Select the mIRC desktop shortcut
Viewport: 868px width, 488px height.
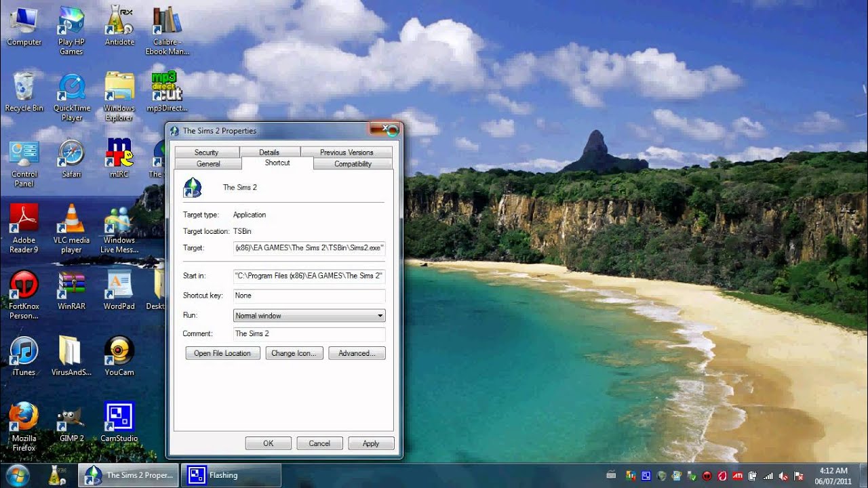(x=119, y=159)
